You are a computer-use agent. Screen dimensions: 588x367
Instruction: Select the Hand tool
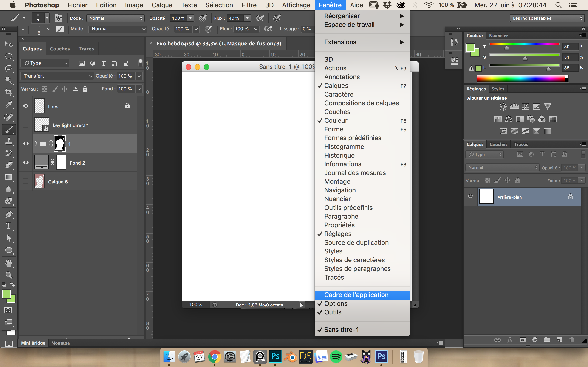[x=8, y=263]
